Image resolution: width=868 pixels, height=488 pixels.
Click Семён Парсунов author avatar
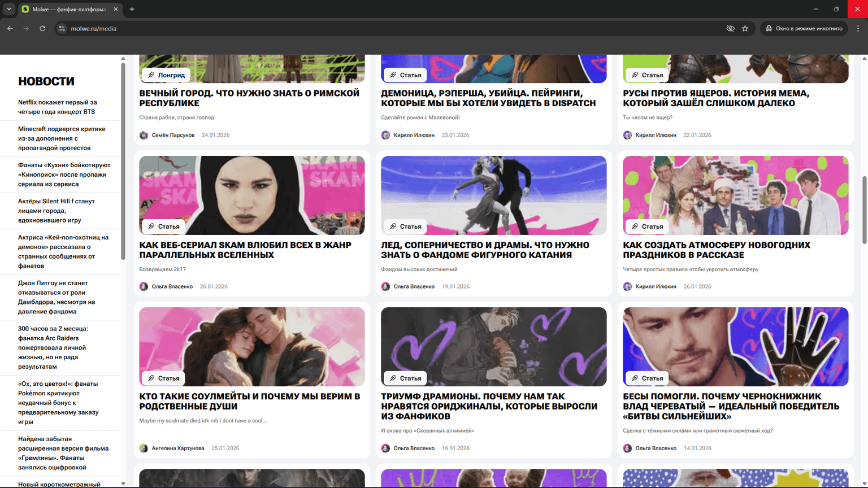[144, 135]
